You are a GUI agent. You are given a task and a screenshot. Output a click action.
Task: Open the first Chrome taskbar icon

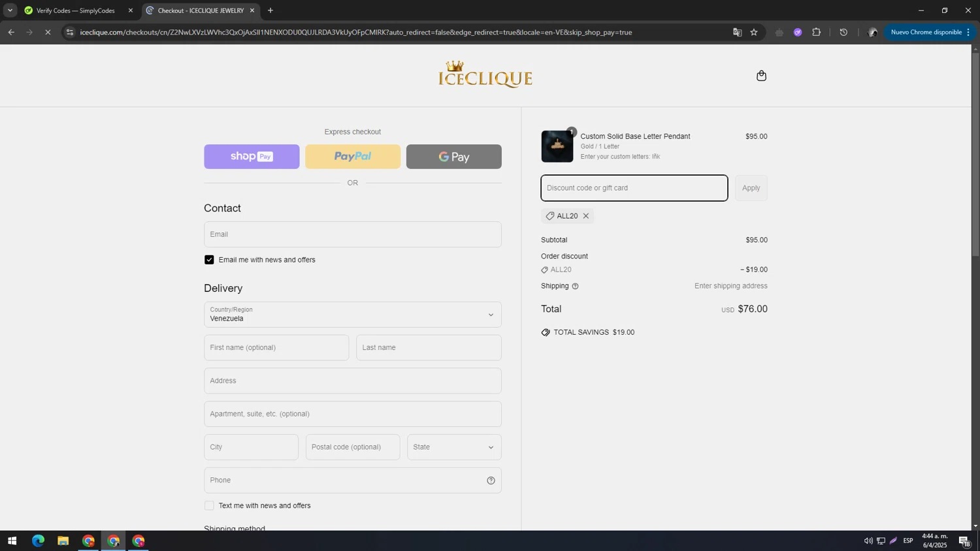tap(88, 541)
